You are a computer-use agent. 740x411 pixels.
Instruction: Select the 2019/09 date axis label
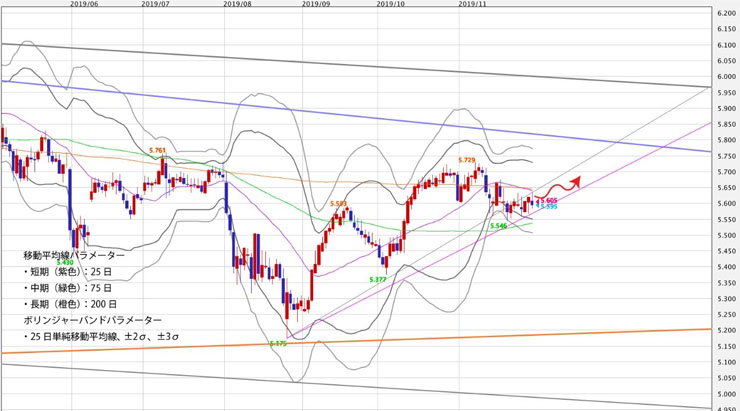click(316, 4)
